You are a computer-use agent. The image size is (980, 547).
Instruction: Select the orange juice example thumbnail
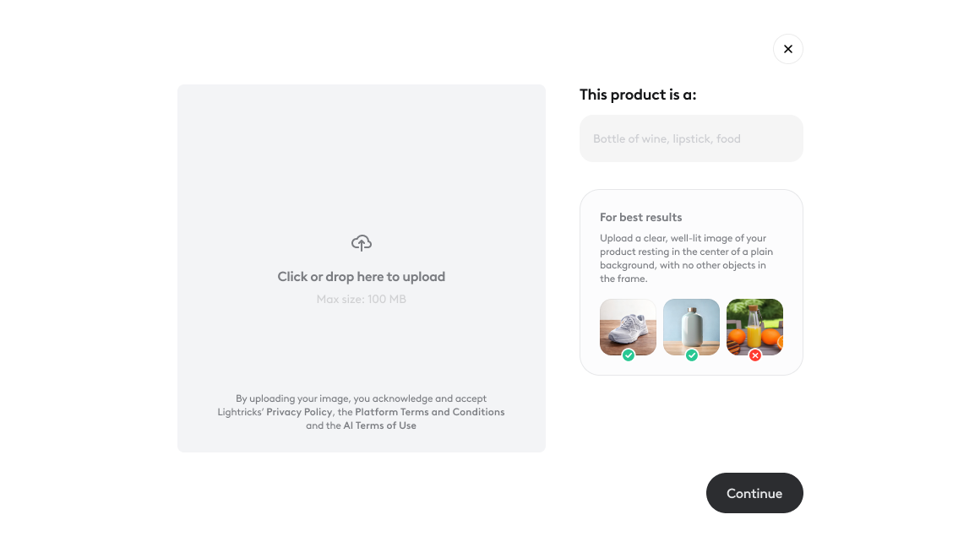click(754, 324)
